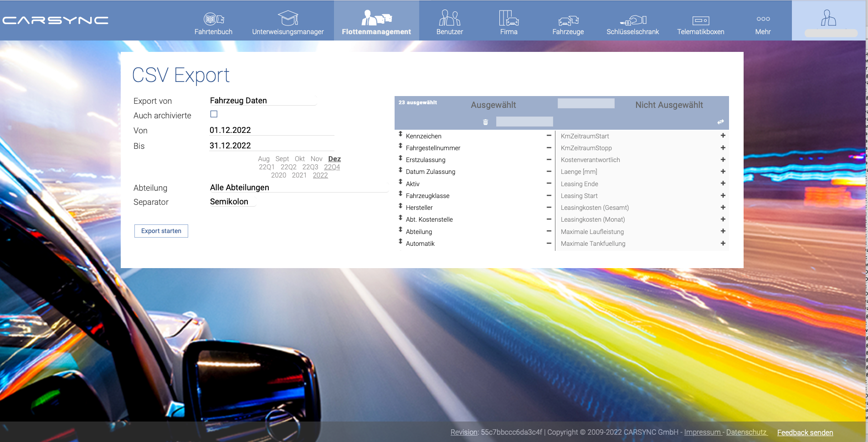
Task: Click the CARSYNC logo
Action: pyautogui.click(x=55, y=20)
